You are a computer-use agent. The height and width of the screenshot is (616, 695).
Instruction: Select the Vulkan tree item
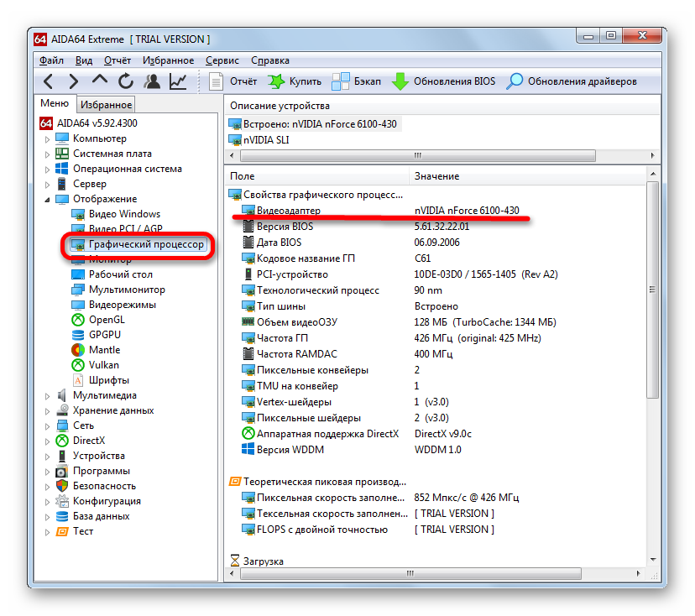(104, 365)
